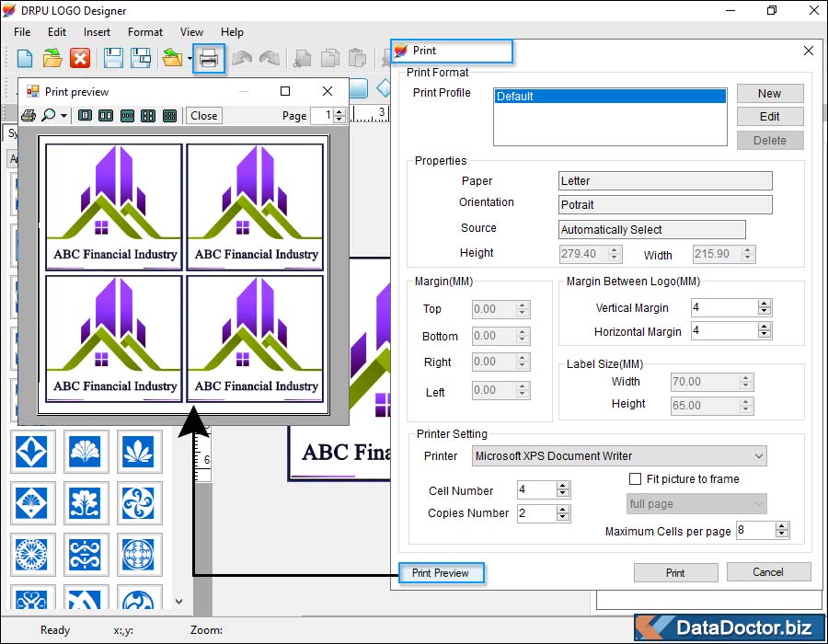
Task: Show three pages layout in Print preview
Action: 127,116
